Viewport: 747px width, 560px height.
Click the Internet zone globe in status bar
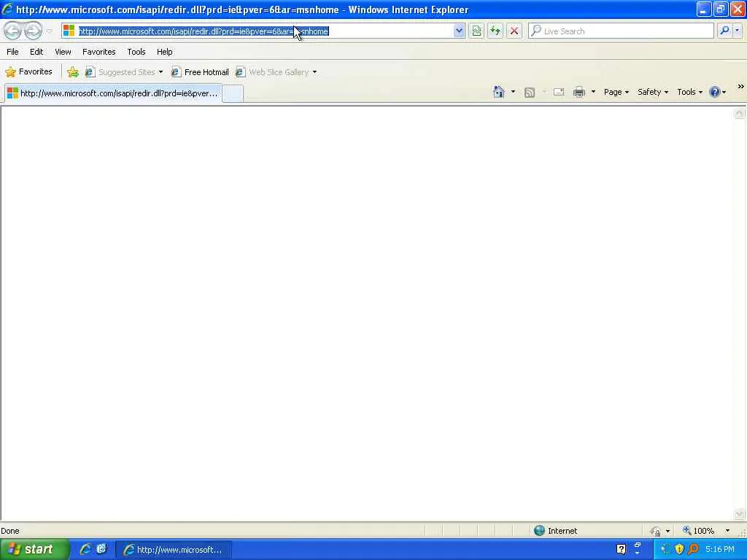tap(539, 531)
